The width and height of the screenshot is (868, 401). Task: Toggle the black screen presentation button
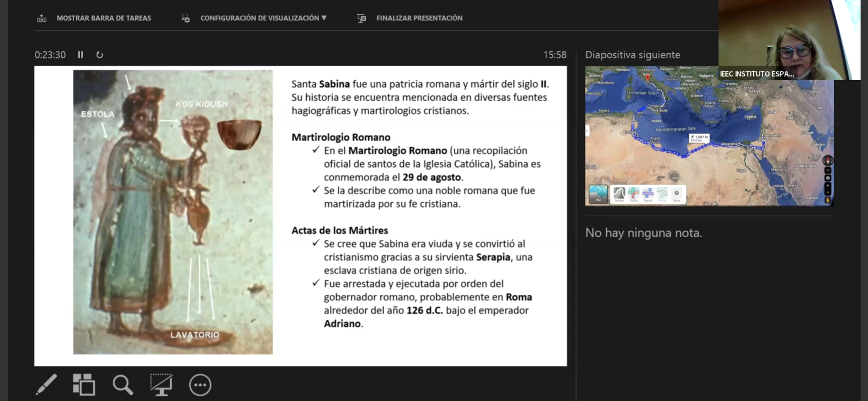161,385
